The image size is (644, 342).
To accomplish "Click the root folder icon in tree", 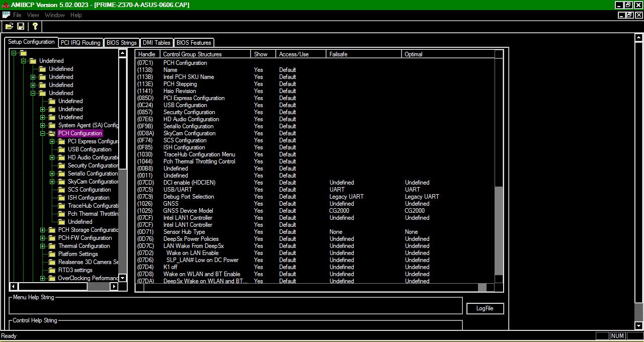I will (23, 53).
